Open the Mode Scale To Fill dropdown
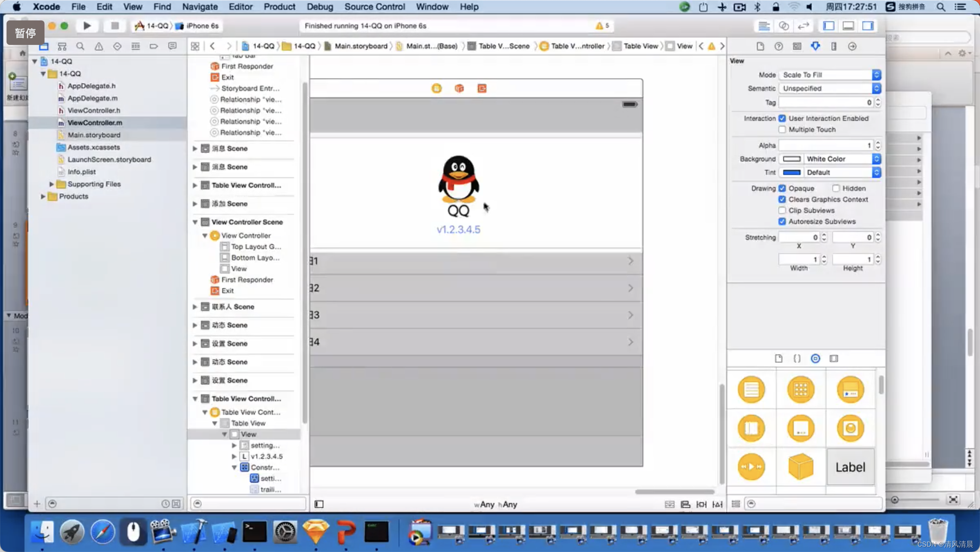980x552 pixels. tap(830, 75)
